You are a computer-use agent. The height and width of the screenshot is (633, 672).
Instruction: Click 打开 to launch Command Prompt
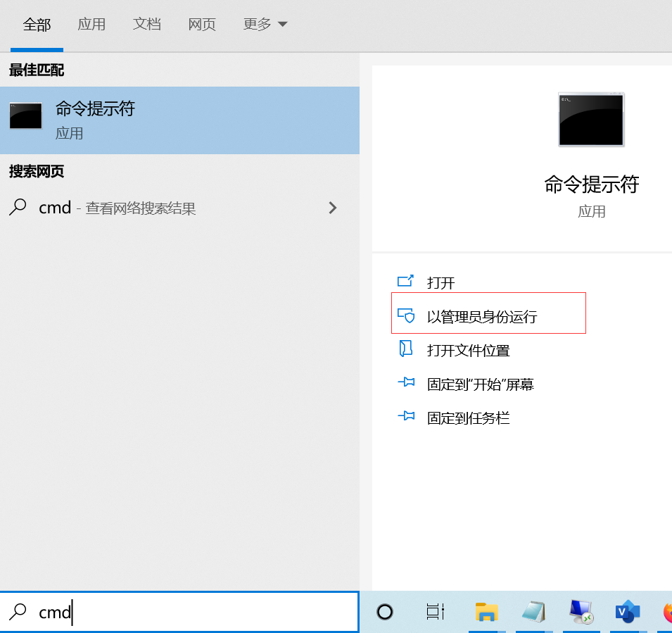tap(441, 282)
